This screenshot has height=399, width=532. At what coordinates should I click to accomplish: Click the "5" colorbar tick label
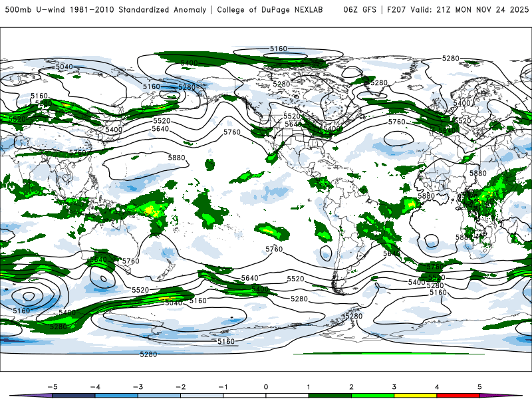click(x=479, y=387)
